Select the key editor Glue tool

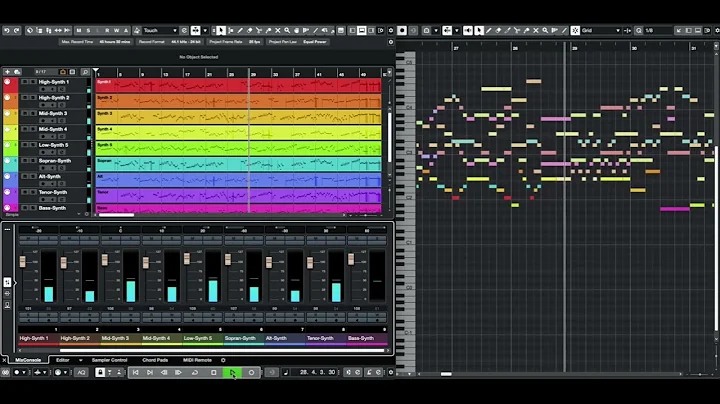526,30
